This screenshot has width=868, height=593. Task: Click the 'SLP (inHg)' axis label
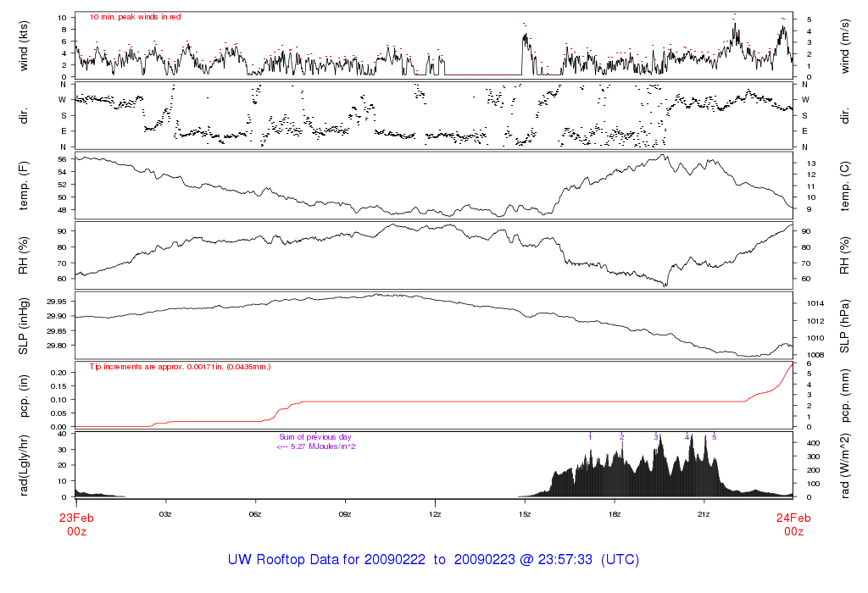(25, 325)
